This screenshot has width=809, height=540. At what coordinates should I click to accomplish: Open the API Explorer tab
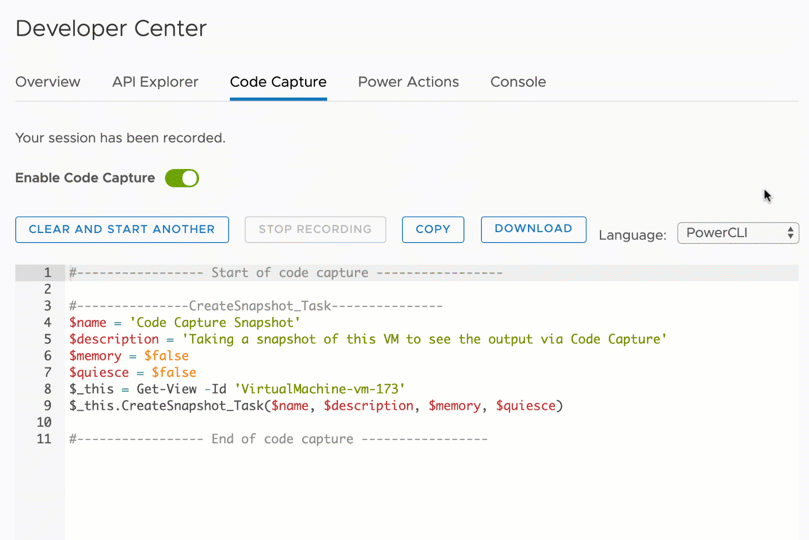(x=155, y=82)
